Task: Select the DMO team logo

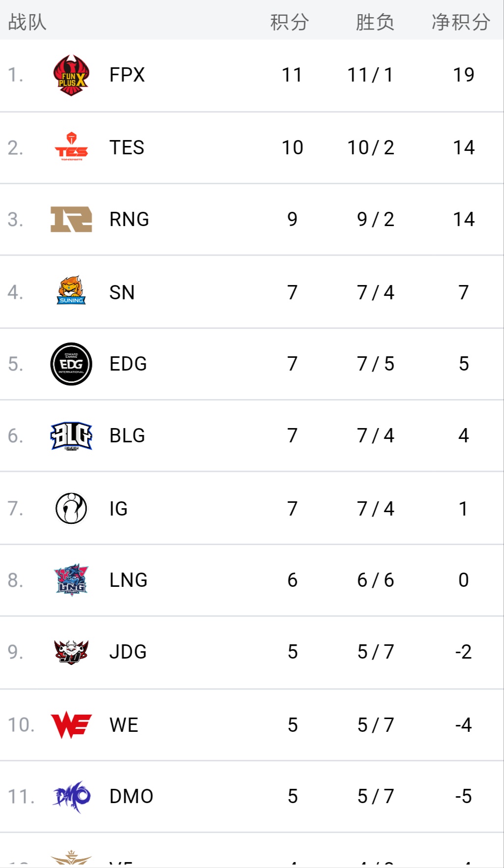Action: 71,796
